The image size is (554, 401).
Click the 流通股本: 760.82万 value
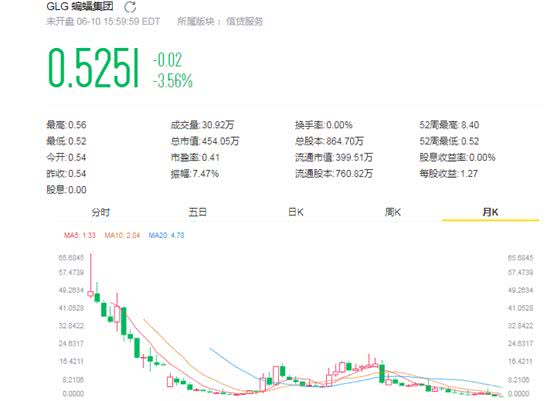point(334,173)
